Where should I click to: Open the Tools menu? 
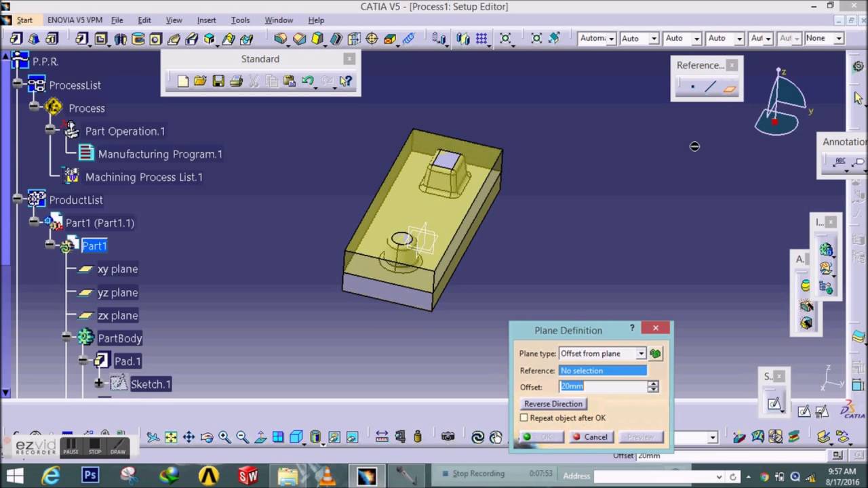pos(240,20)
